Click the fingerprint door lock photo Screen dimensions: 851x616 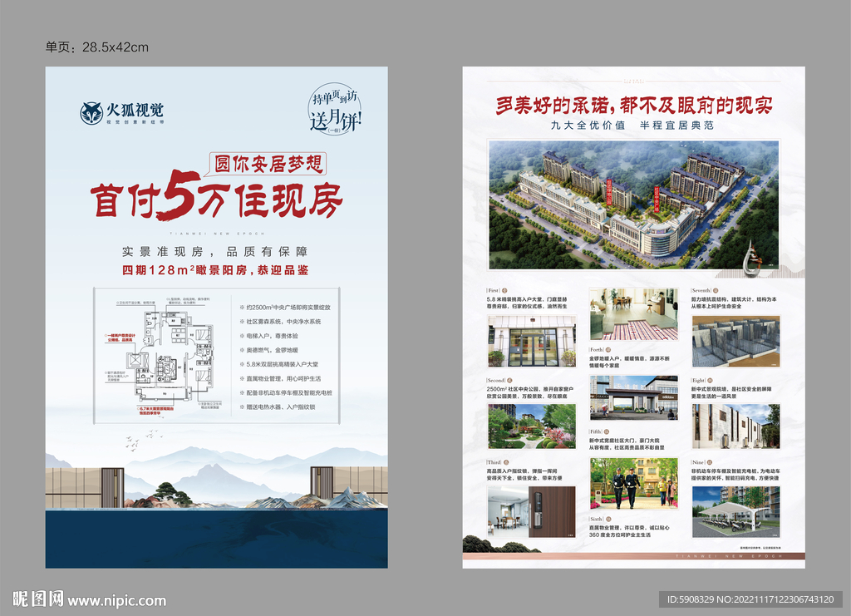532,512
